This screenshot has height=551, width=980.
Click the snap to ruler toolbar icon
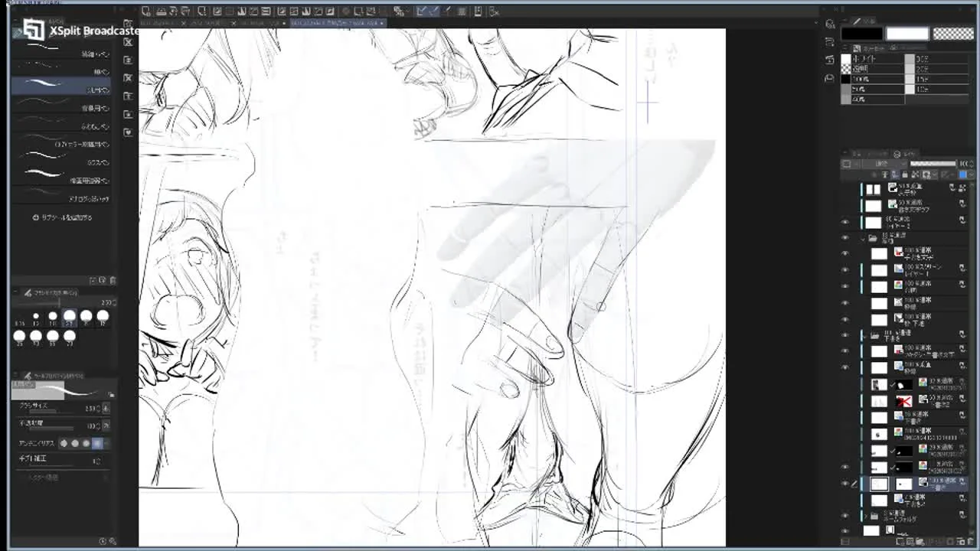click(423, 11)
